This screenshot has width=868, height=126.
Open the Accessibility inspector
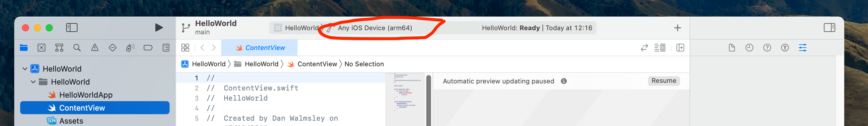click(785, 48)
